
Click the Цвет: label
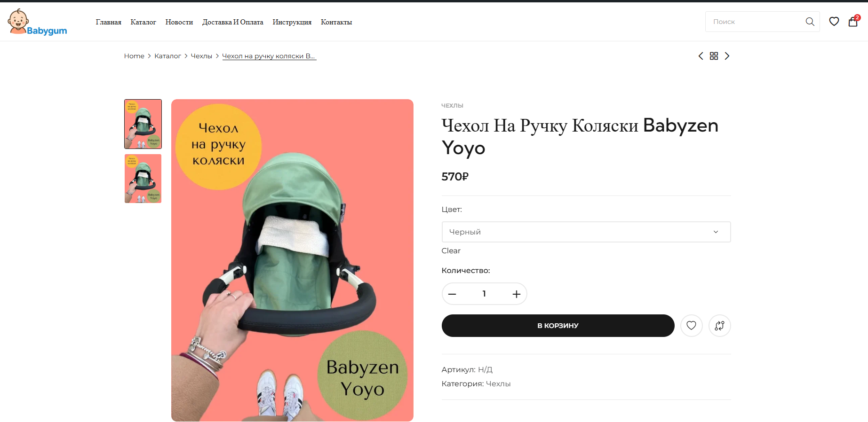[452, 210]
